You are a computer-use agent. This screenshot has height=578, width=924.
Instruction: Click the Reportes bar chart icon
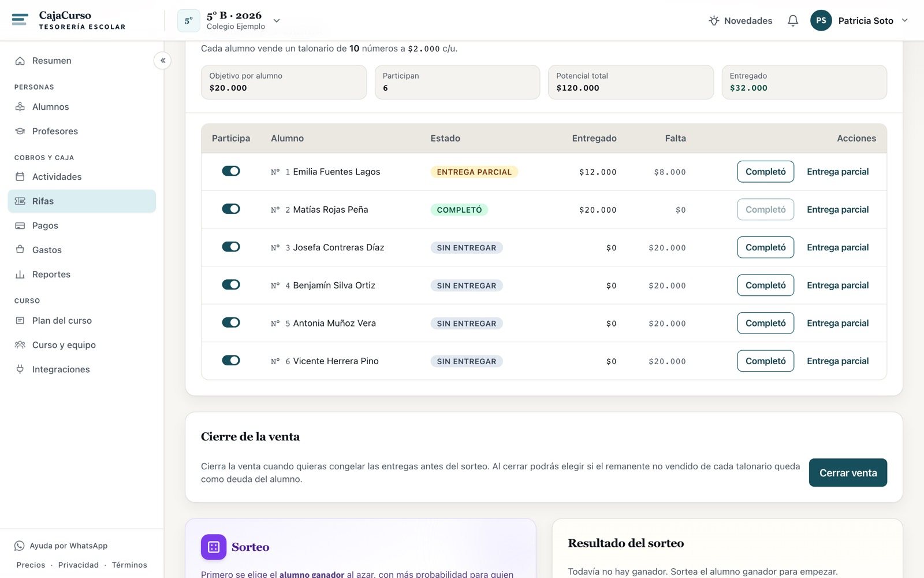coord(20,275)
